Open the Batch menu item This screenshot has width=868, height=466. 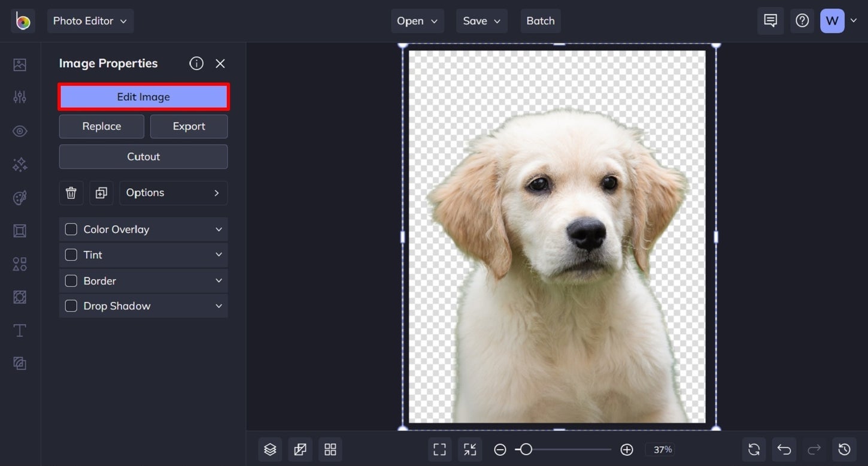click(x=540, y=20)
